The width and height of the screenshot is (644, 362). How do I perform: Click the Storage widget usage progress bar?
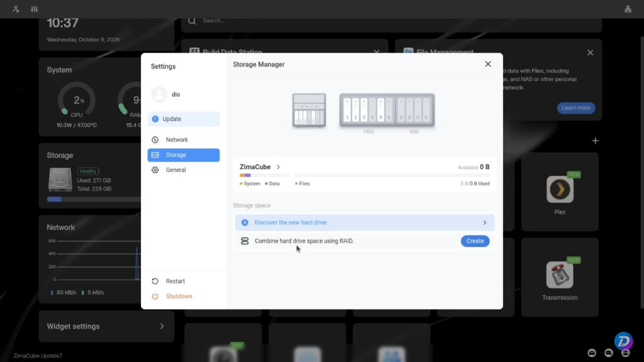[94, 199]
